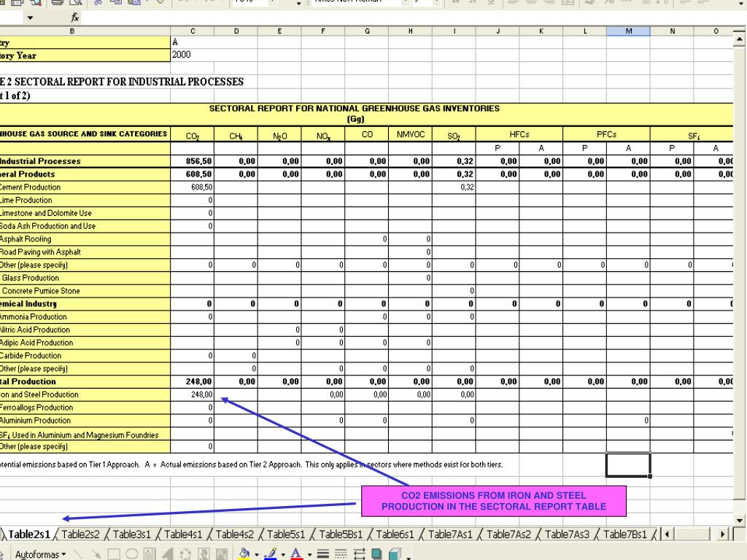Apply Line Color brush icon
The height and width of the screenshot is (560, 747).
click(x=271, y=554)
